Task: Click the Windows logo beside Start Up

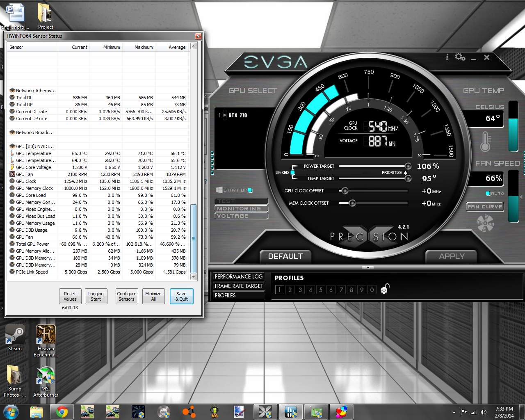Action: click(x=219, y=190)
